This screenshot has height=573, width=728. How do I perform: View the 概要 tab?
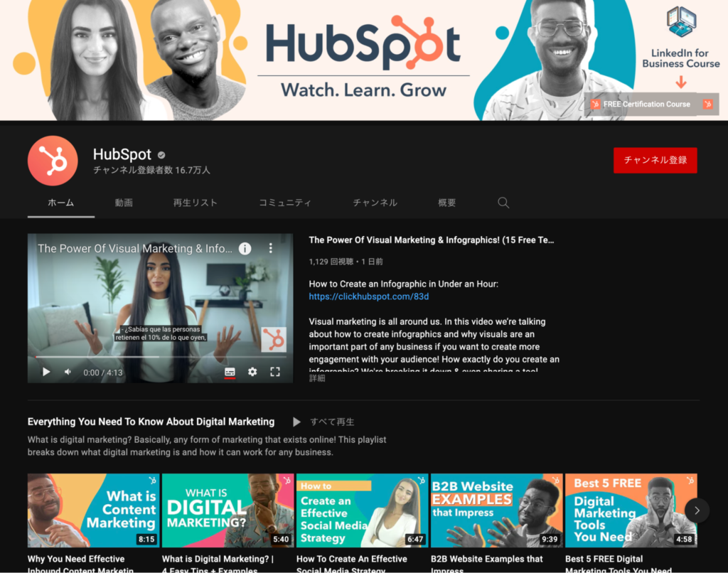tap(447, 203)
